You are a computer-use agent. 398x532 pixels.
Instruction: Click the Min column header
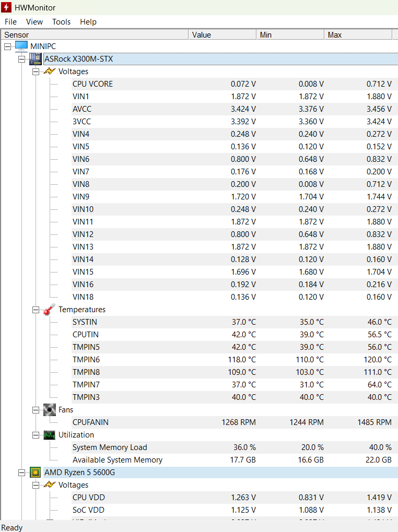pyautogui.click(x=290, y=34)
